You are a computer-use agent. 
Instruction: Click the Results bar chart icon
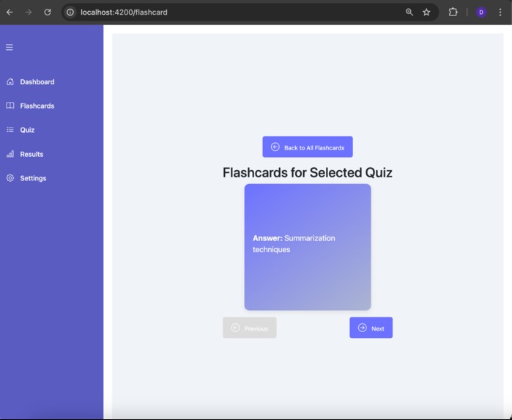[10, 154]
